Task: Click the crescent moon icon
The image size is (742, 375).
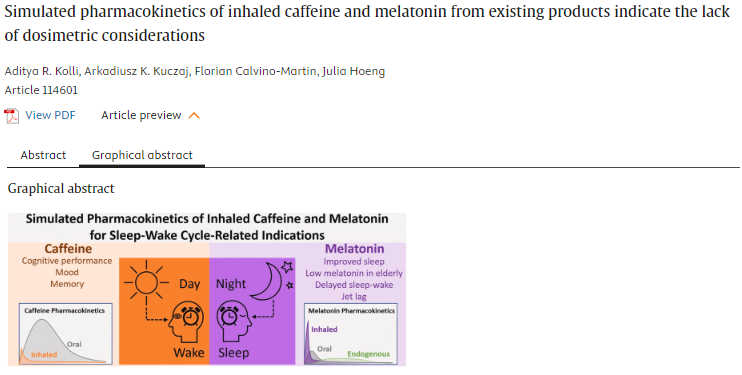Action: pyautogui.click(x=265, y=281)
